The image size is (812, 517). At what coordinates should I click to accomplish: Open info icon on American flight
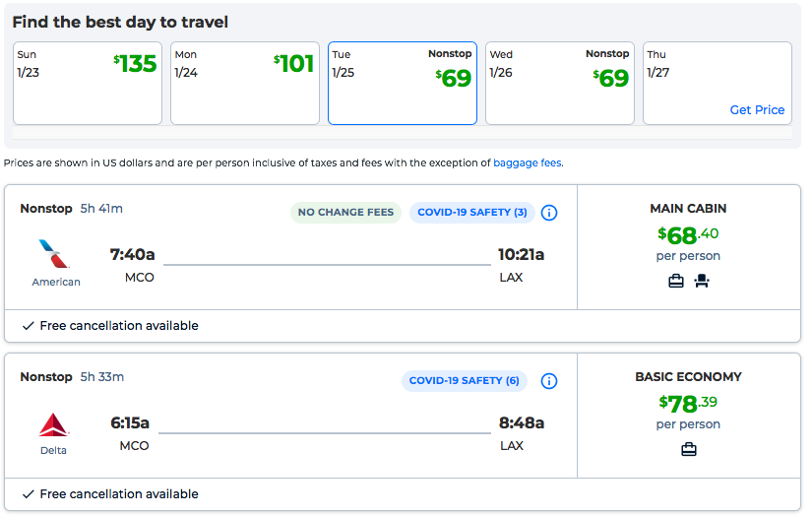coord(549,213)
